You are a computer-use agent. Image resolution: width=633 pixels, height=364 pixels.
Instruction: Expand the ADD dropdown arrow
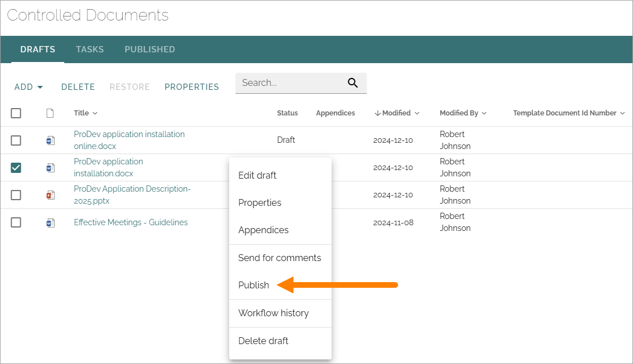pyautogui.click(x=40, y=87)
